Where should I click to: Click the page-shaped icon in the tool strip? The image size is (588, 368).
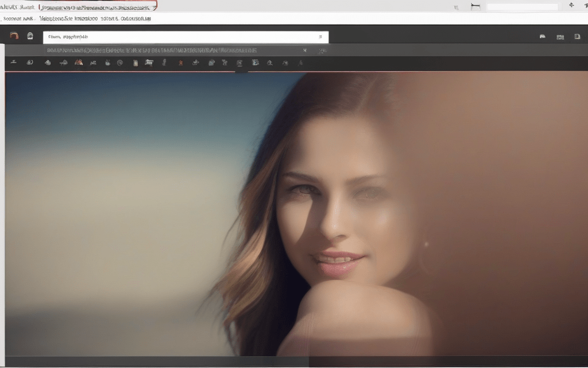135,63
